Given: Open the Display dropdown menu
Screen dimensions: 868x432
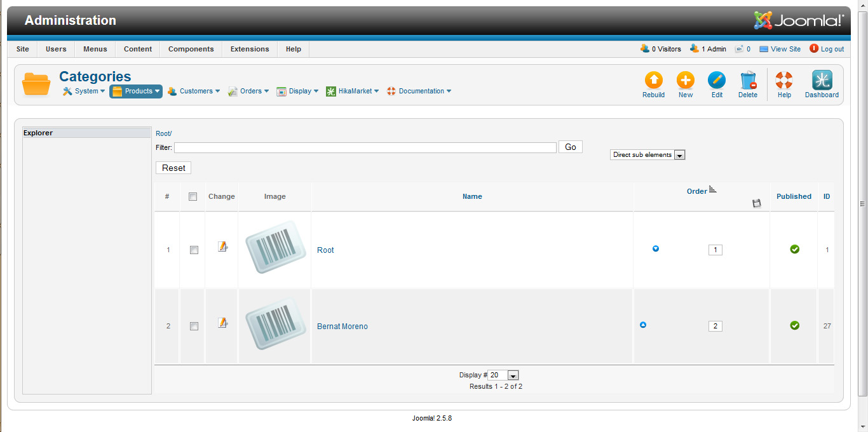Looking at the screenshot, I should tap(297, 91).
